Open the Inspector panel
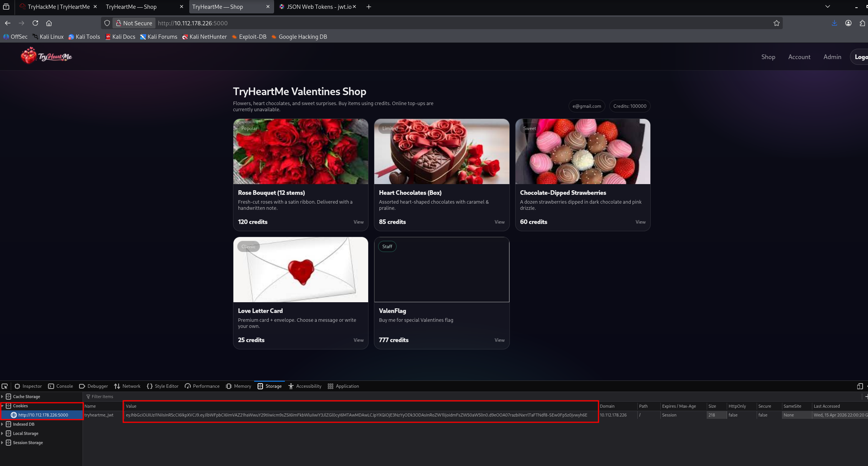The width and height of the screenshot is (868, 466). (28, 386)
